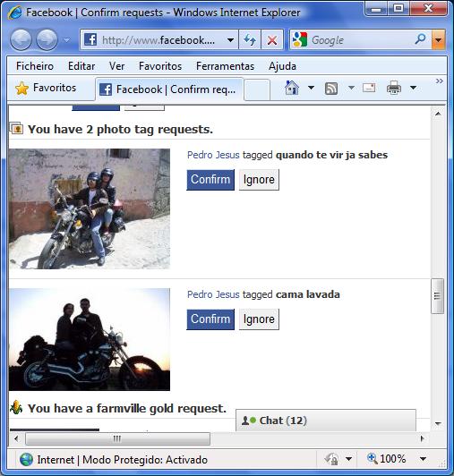The width and height of the screenshot is (454, 476).
Task: Ignore the 'quando te vir ja sabes' tag
Action: 259,180
